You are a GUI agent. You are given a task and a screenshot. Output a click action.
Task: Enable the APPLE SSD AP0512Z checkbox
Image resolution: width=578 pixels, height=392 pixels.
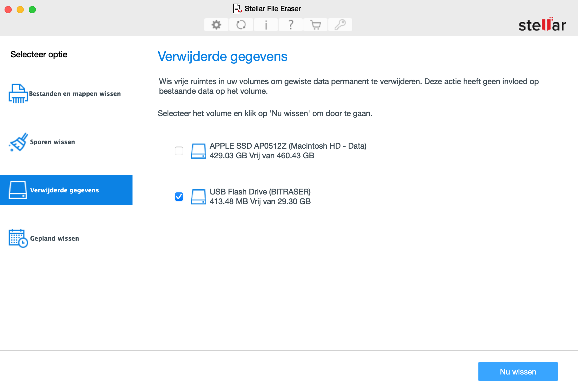(179, 151)
